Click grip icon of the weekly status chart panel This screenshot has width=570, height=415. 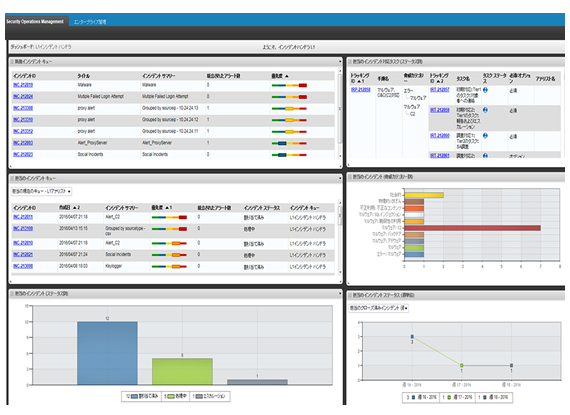pyautogui.click(x=350, y=295)
